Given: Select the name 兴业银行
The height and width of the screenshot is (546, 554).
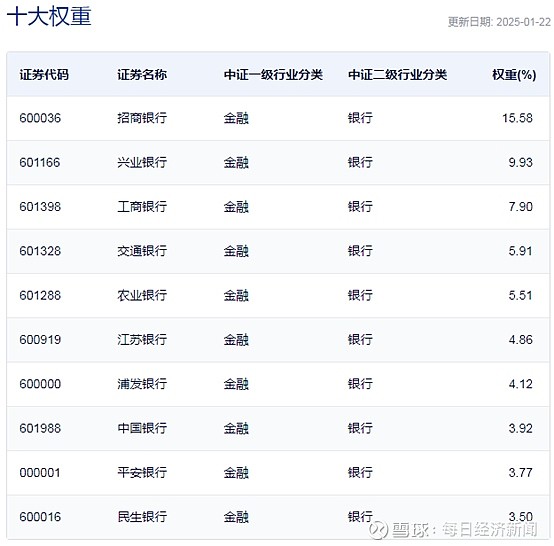Looking at the screenshot, I should coord(142,163).
